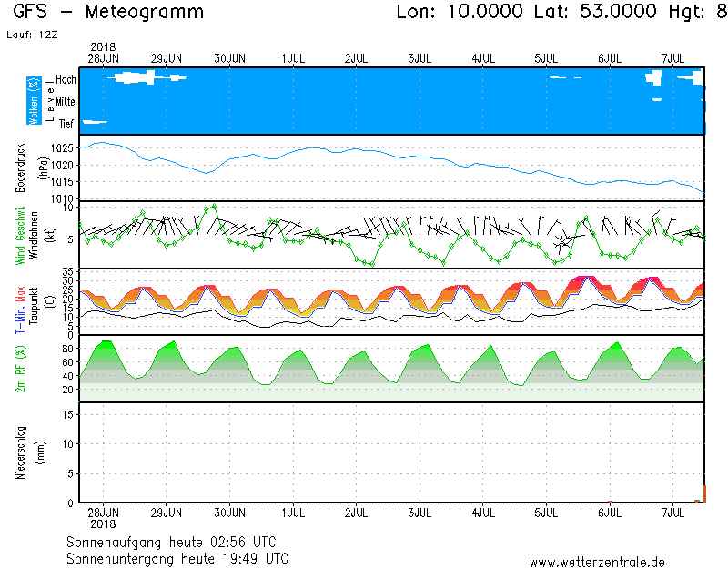Click the Sonnenaufgang heute 02:56 UTC text
The image size is (728, 569).
tap(177, 542)
